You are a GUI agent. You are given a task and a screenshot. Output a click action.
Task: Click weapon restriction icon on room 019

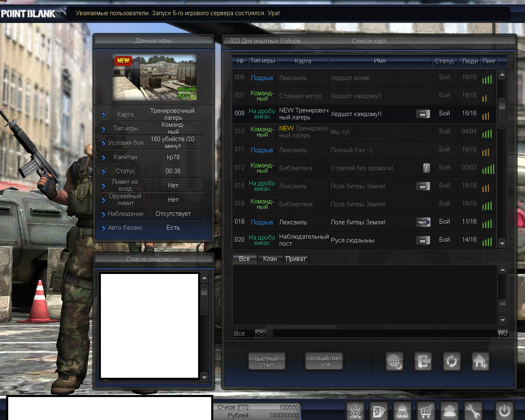(423, 222)
